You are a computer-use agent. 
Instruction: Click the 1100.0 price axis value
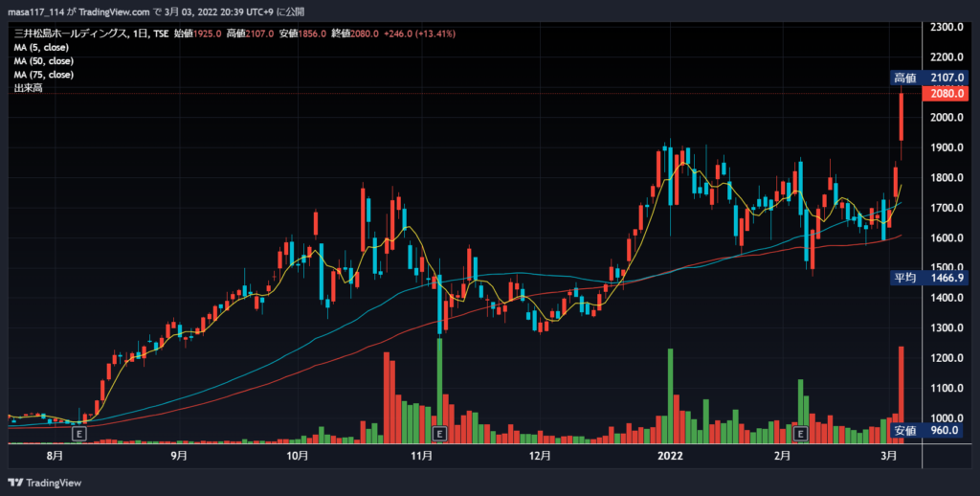(x=947, y=388)
